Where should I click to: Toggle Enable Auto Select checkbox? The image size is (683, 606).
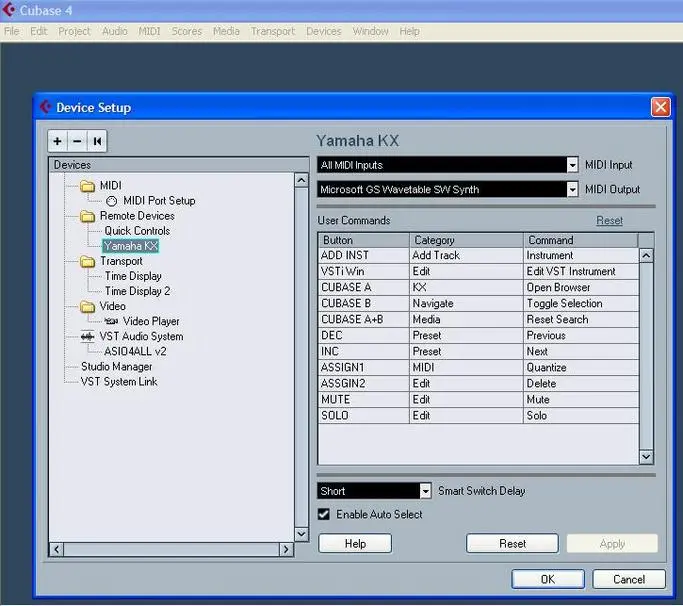(x=324, y=514)
